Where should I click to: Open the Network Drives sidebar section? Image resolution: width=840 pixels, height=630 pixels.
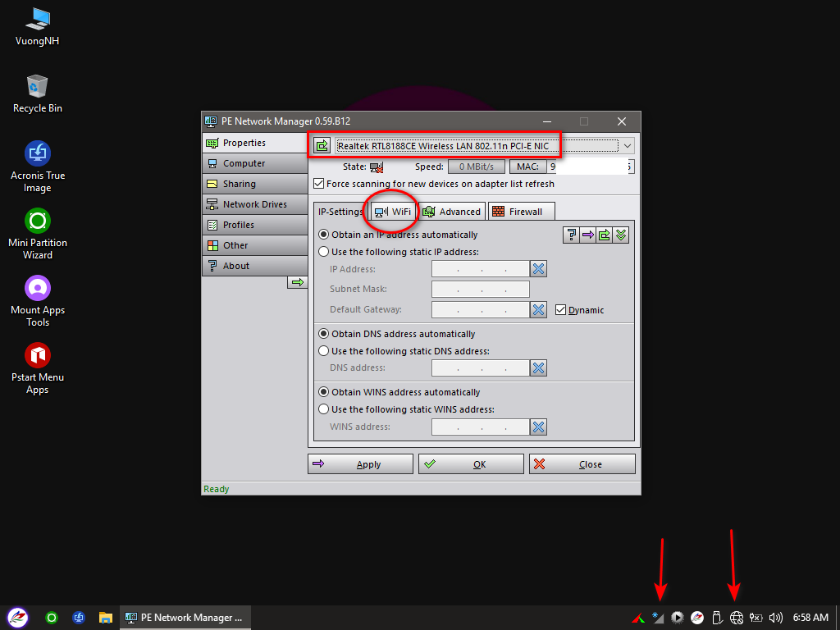255,204
